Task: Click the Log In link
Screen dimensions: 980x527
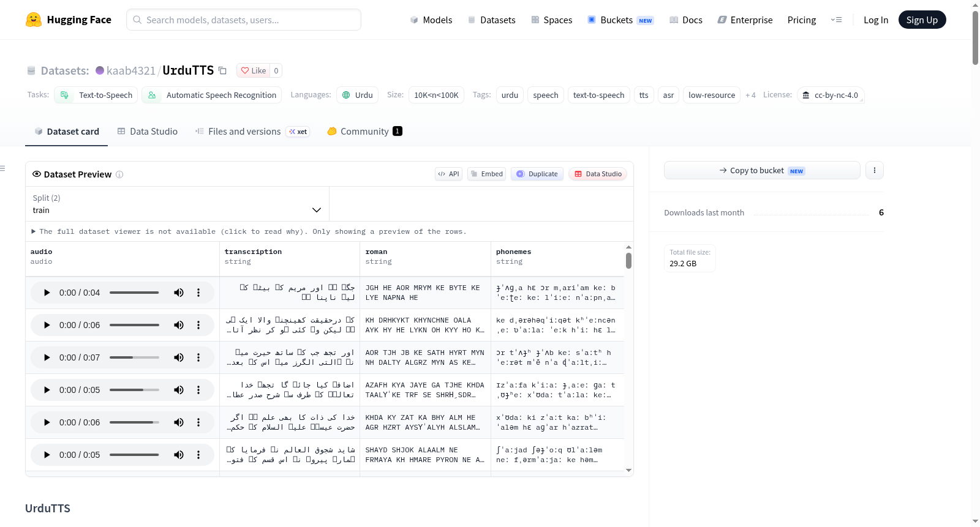Action: coord(876,20)
